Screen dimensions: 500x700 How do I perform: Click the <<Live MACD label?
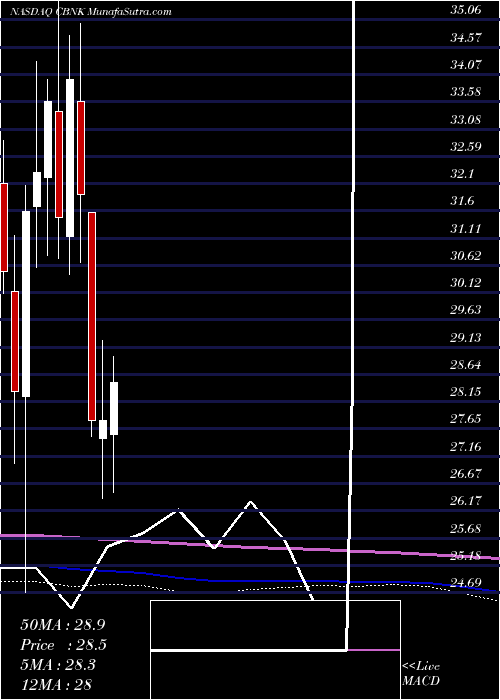pos(421,674)
